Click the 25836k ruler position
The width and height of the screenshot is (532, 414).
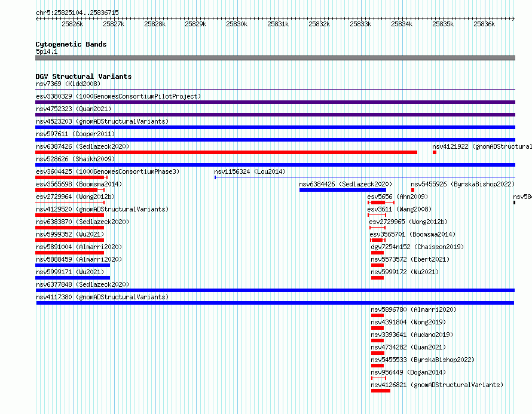click(484, 24)
